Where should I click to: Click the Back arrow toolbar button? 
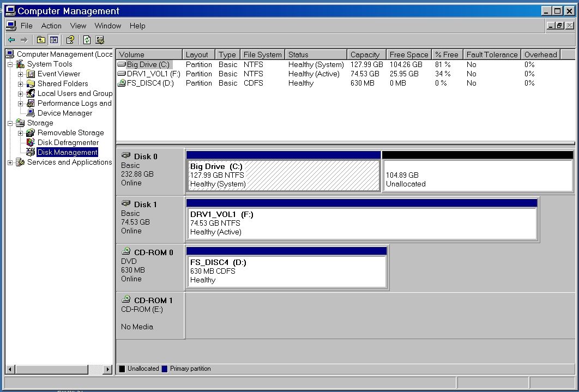[11, 40]
